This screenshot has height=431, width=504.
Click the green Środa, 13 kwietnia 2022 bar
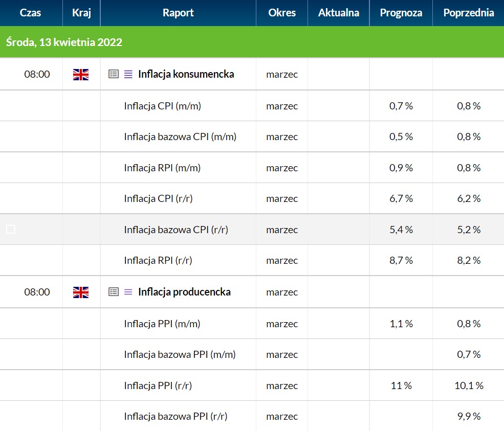[x=252, y=42]
